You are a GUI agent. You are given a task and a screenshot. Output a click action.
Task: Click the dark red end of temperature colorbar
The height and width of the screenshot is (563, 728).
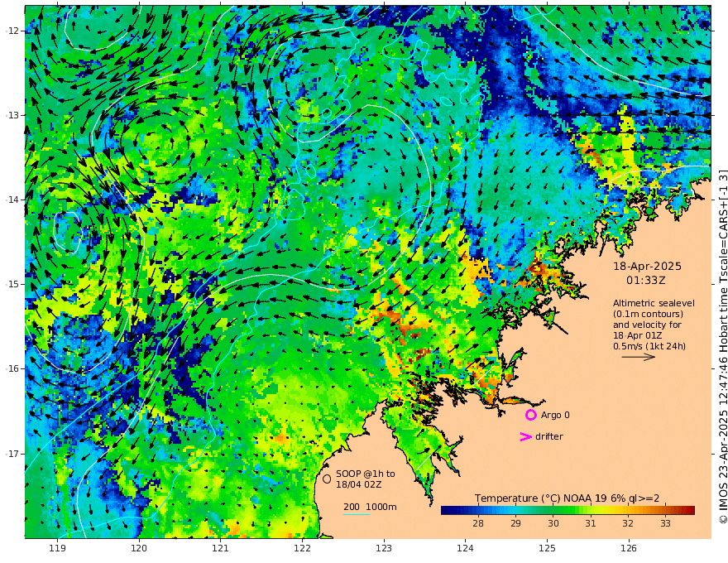tap(689, 511)
